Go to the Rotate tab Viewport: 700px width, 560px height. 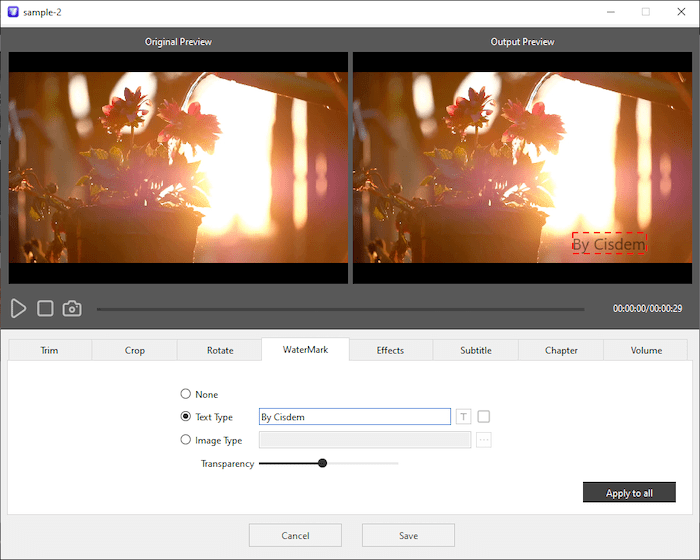click(x=220, y=350)
